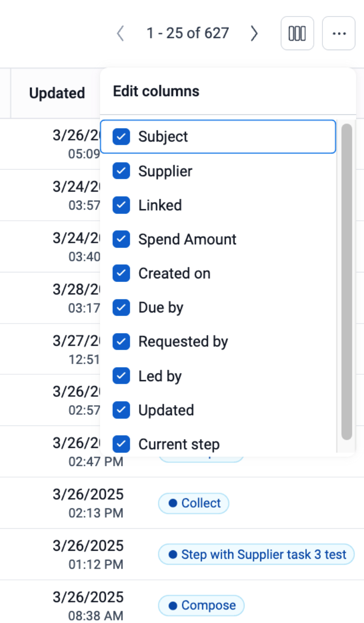Uncheck the Subject column checkbox
Viewport: 364px width, 623px height.
[121, 136]
